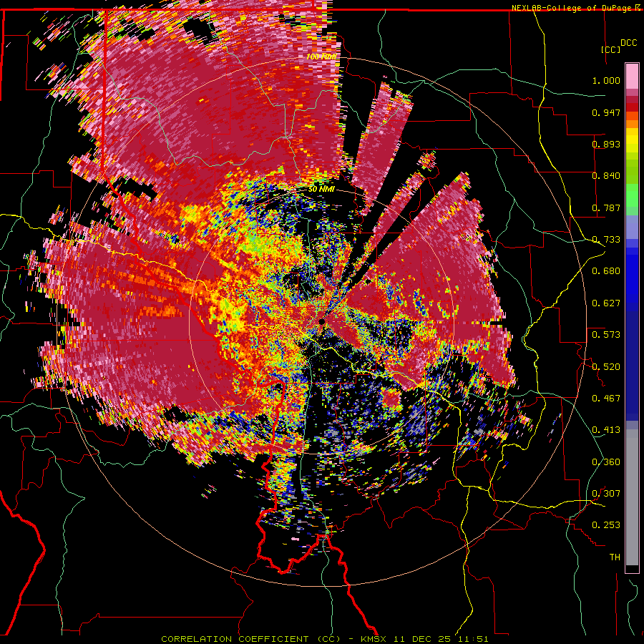Select the 0.360 scale value
The width and height of the screenshot is (644, 644).
coord(606,462)
